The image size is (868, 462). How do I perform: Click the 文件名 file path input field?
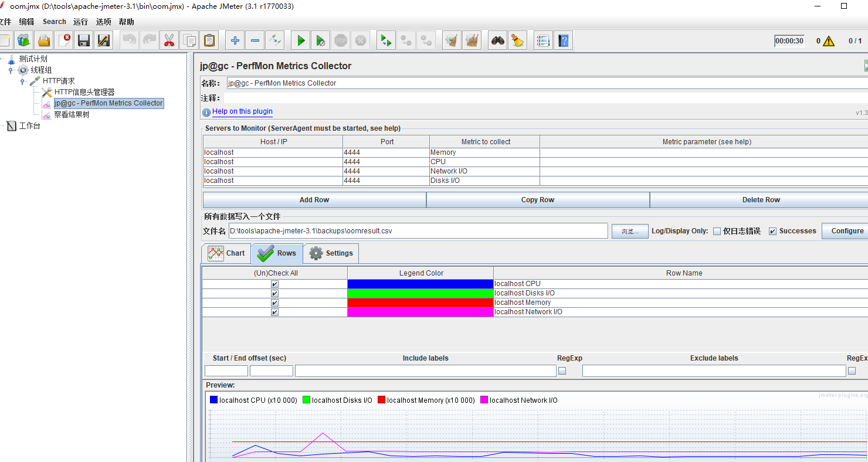[418, 231]
